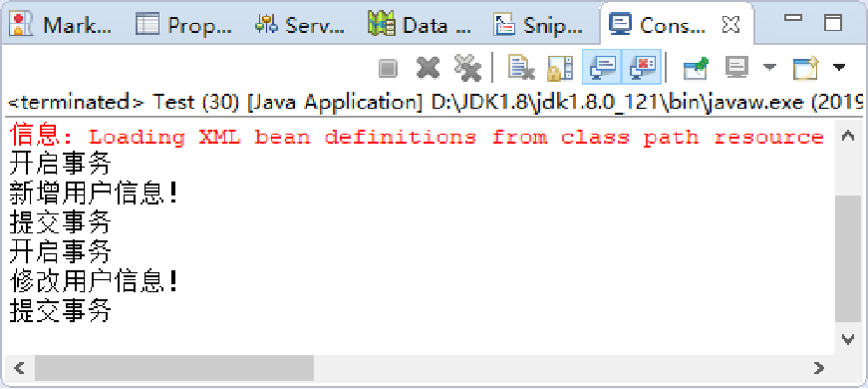
Task: Click the horizontal scrollbar thumb
Action: point(174,368)
